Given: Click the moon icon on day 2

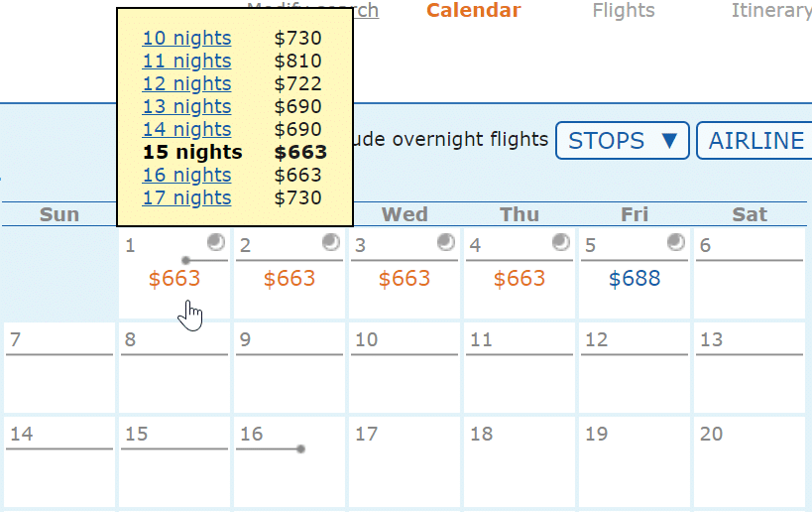Looking at the screenshot, I should (x=331, y=242).
